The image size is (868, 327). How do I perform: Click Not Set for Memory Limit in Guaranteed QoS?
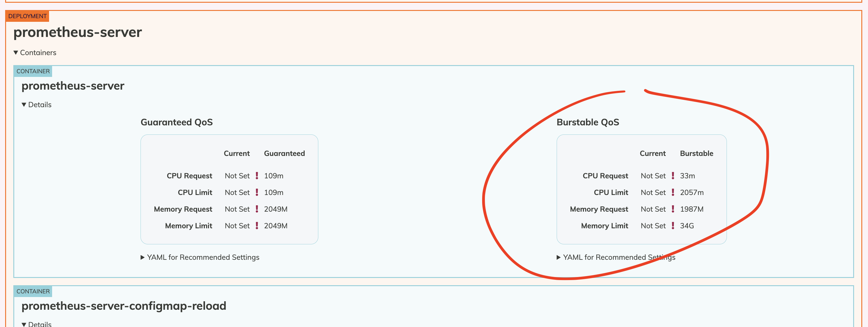pos(237,226)
